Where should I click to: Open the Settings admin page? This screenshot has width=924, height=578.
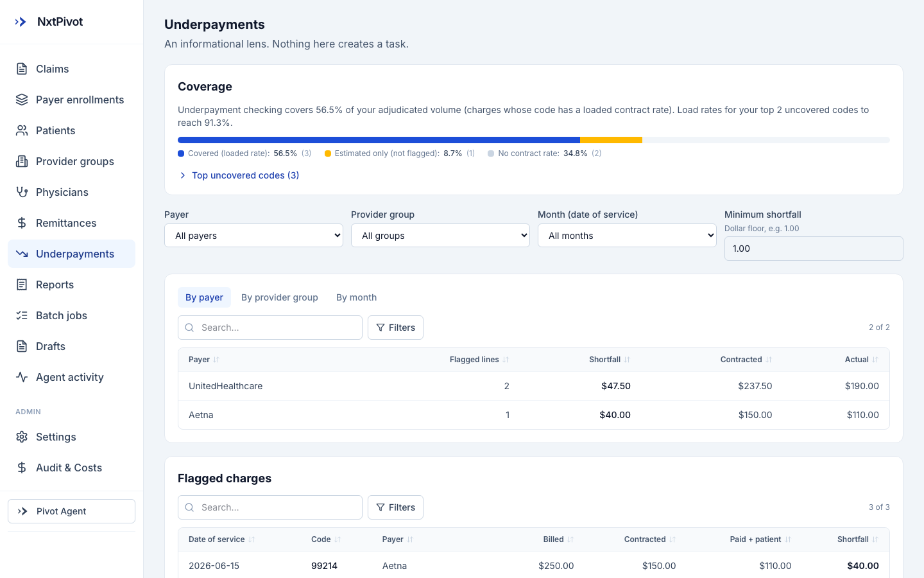(x=71, y=437)
